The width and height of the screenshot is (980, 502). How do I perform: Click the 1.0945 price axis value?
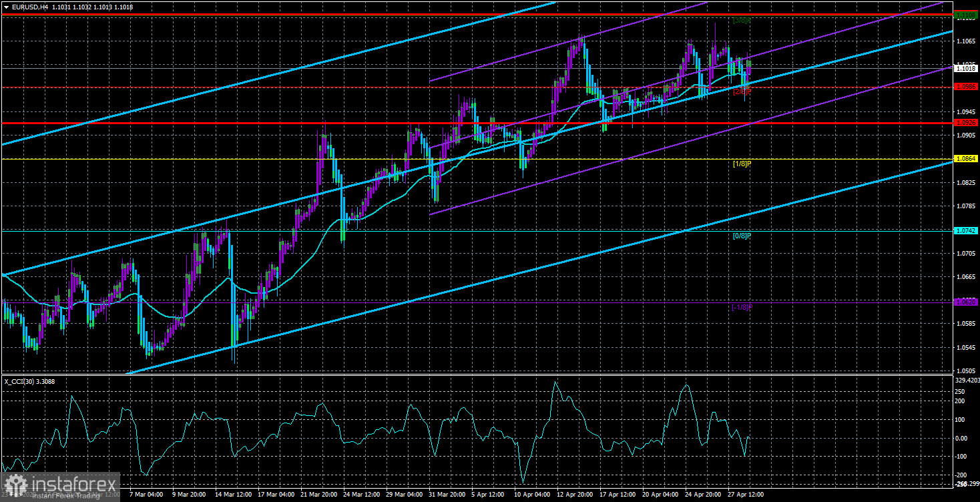coord(965,111)
